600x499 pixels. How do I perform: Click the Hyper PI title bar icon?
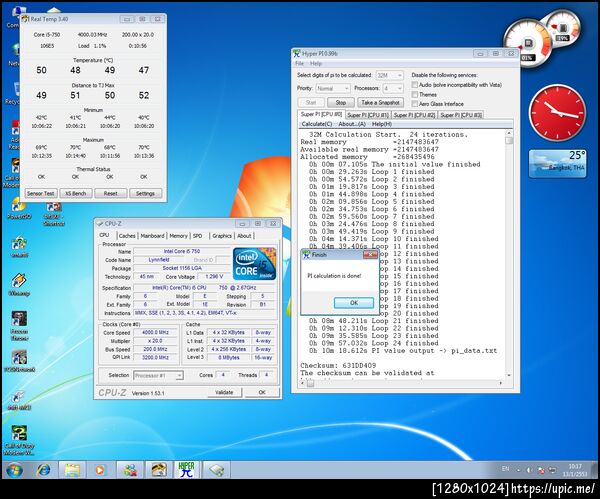click(297, 54)
